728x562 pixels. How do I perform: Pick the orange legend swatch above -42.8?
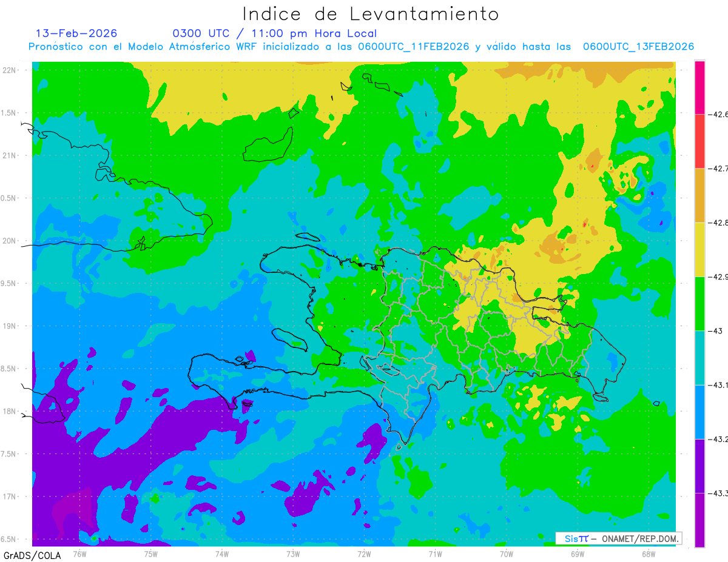699,195
